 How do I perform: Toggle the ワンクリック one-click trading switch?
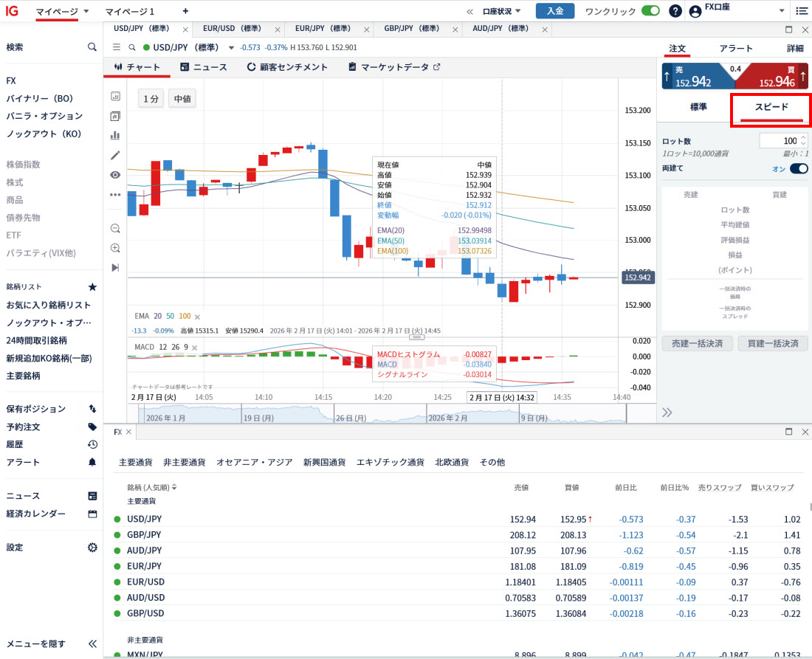click(650, 11)
